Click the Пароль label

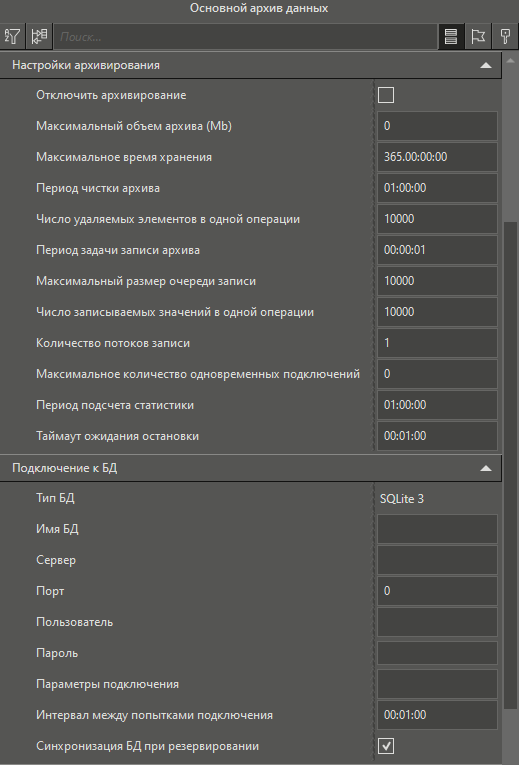[x=57, y=653]
